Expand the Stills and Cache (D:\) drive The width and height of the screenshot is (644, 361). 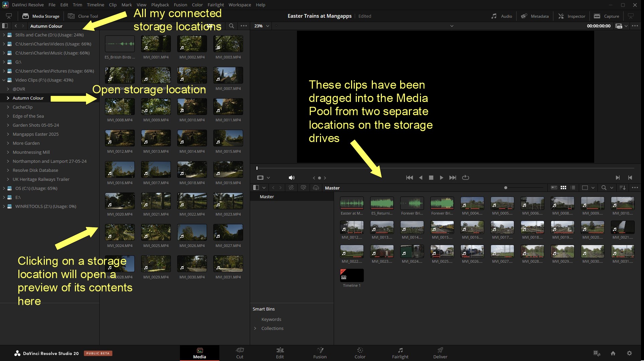[x=4, y=35]
